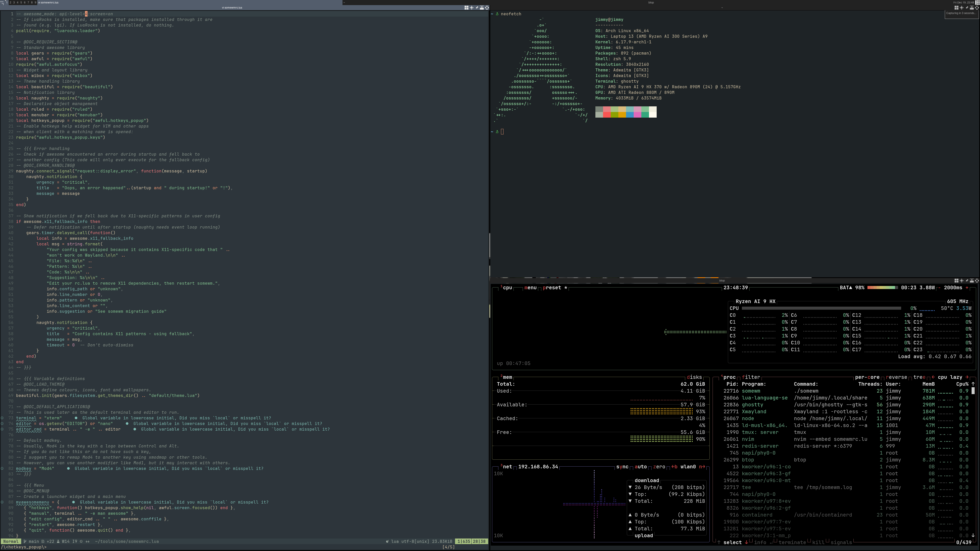980x551 pixels.
Task: Cycle the btop preset option
Action: (x=555, y=288)
